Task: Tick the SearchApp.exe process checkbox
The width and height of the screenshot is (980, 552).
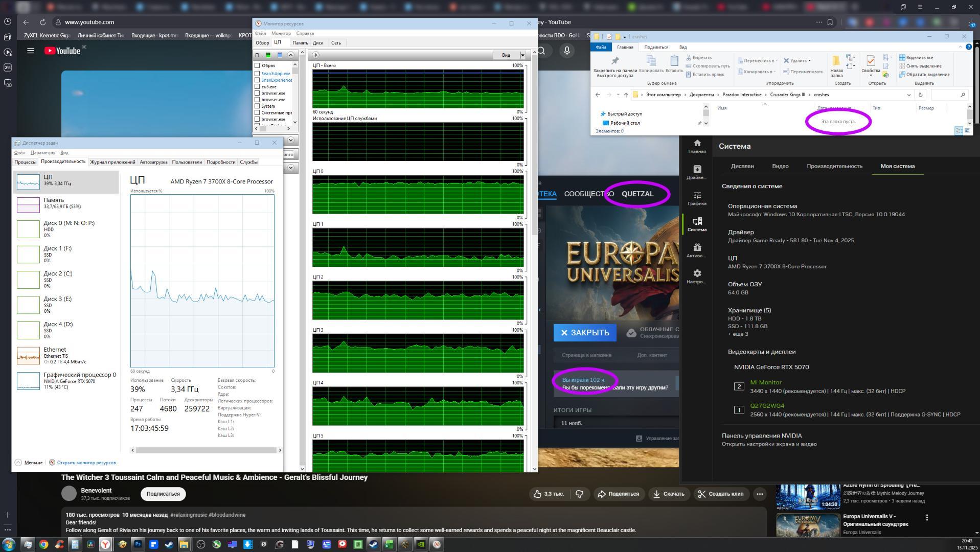Action: tap(257, 74)
